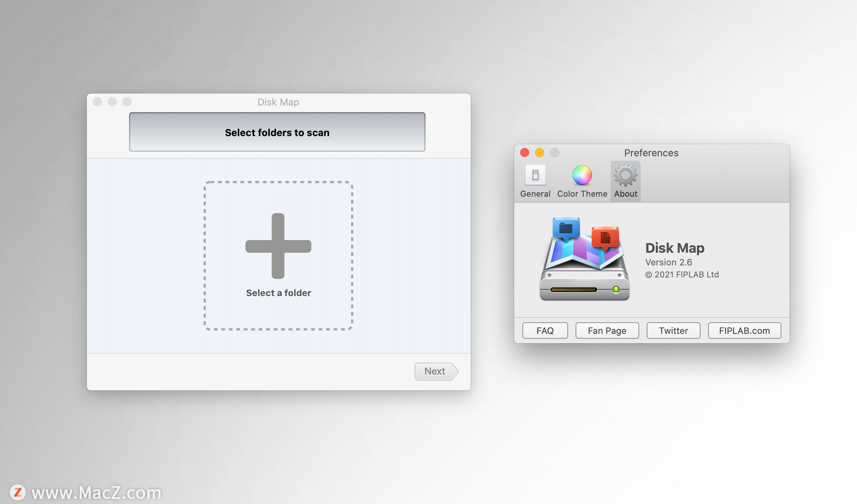This screenshot has width=857, height=504.
Task: Close the Preferences window
Action: [525, 153]
